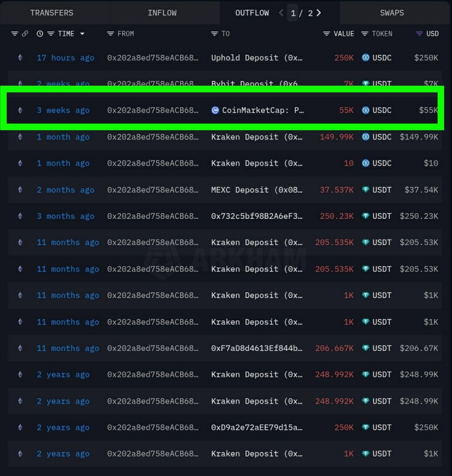This screenshot has height=476, width=452.
Task: Open the FROM column filter
Action: click(110, 34)
